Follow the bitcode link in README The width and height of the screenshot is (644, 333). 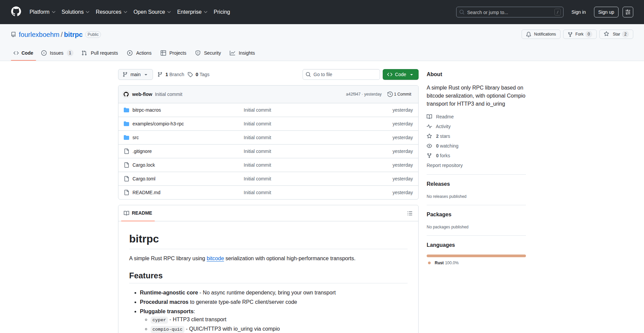coord(215,258)
